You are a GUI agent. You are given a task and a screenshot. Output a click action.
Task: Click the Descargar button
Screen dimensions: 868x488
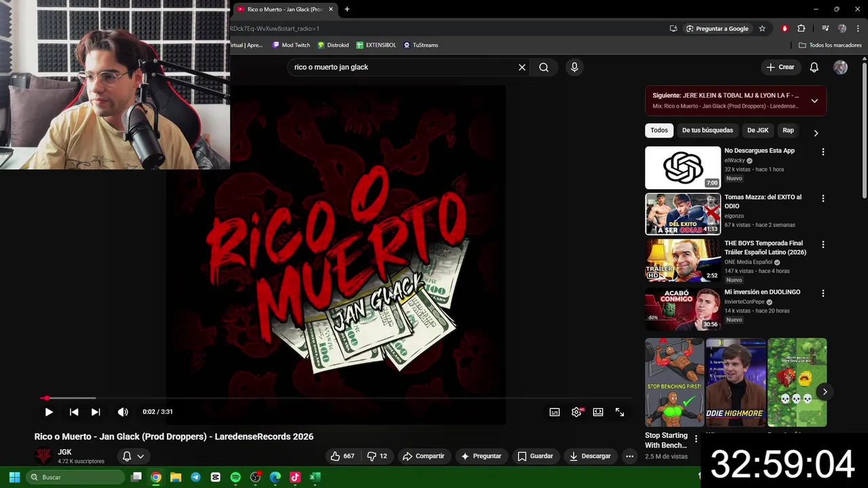click(590, 456)
